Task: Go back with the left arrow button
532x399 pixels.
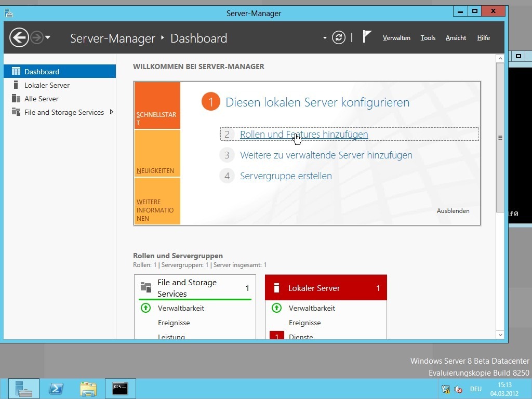Action: tap(19, 37)
